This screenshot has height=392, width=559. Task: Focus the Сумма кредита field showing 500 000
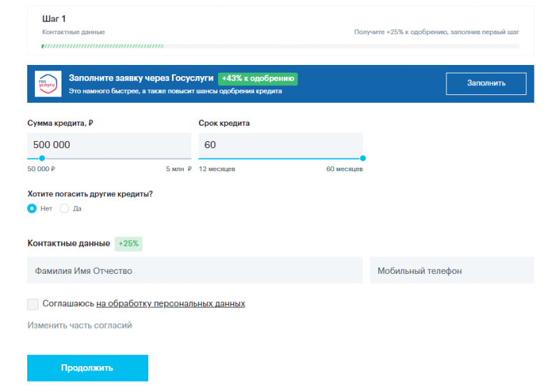tap(109, 145)
